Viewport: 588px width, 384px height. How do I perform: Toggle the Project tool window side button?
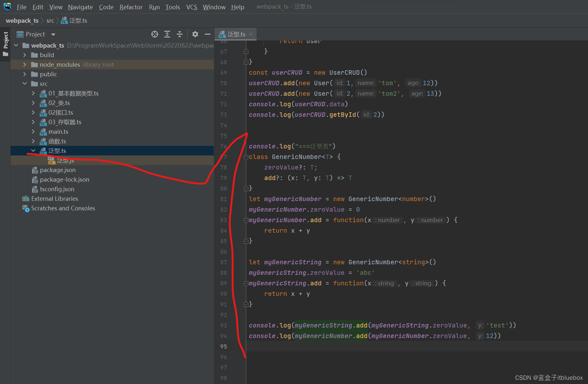(5, 40)
